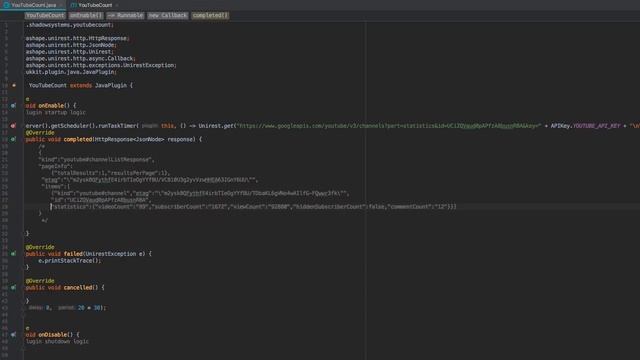Viewport: 640px width, 360px height.
Task: Click the async.Callback import line
Action: [80, 58]
